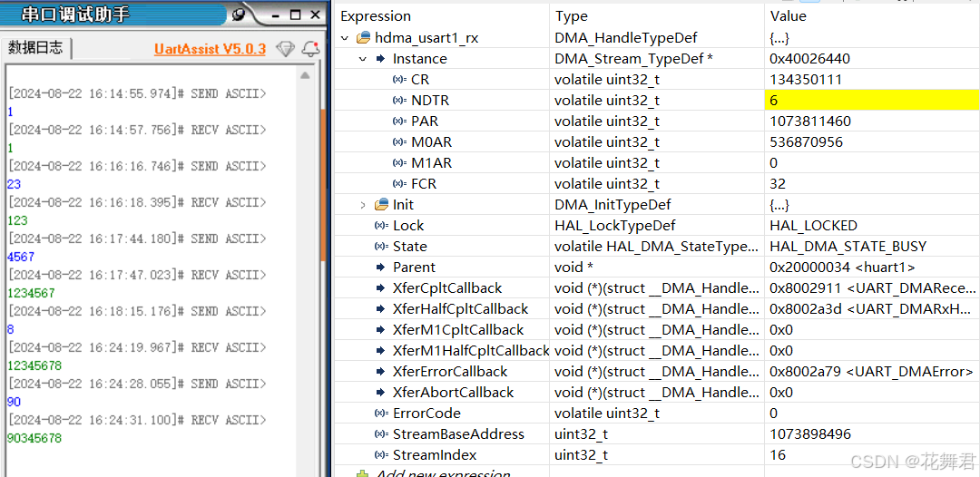Select the XferErrorCallback value <UART_DMAError>

point(871,372)
